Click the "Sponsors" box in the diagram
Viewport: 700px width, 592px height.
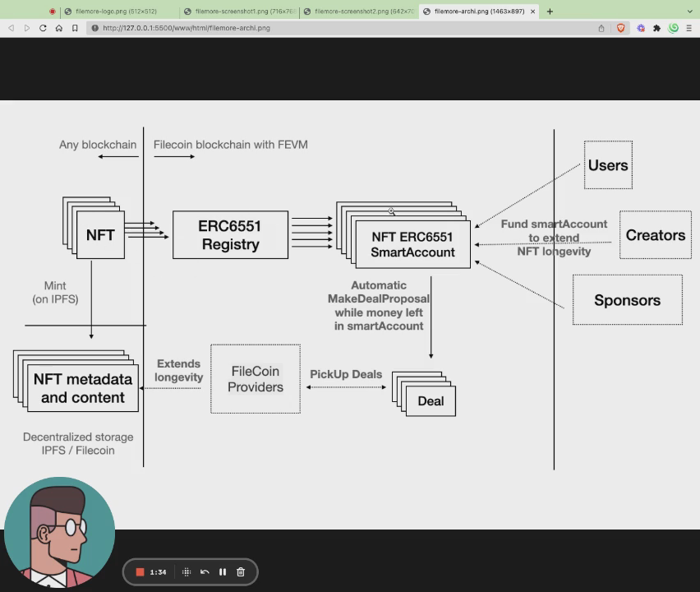click(627, 300)
